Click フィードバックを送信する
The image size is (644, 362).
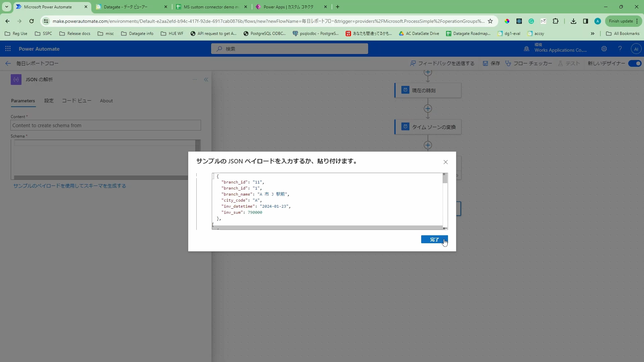click(442, 63)
